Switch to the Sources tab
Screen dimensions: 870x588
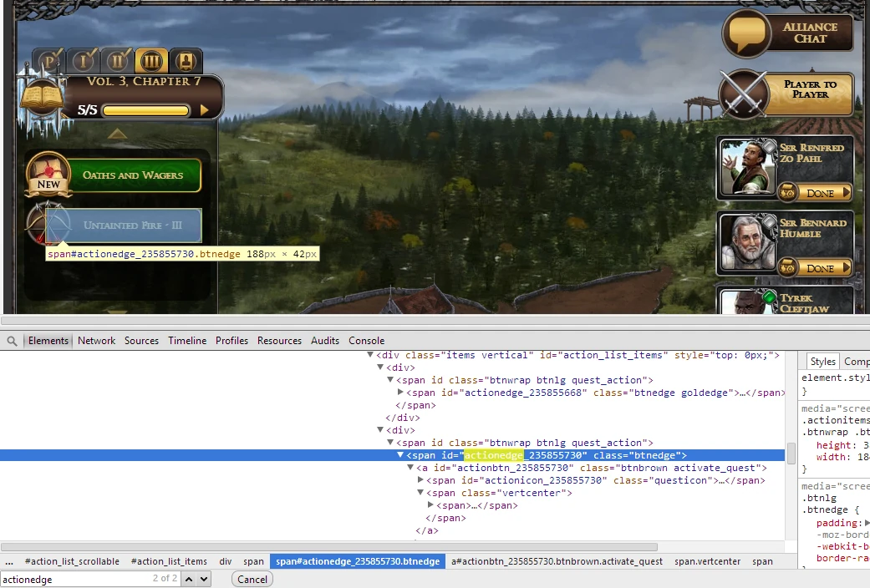pos(141,341)
